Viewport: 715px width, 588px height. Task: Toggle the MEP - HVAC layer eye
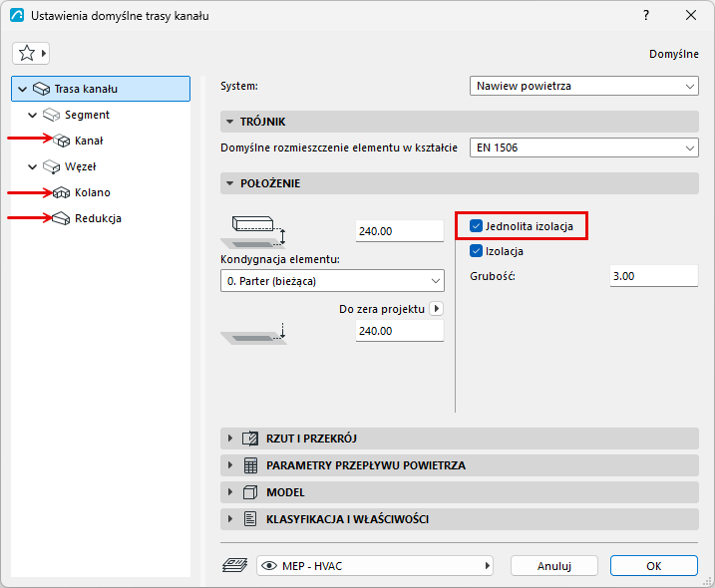click(269, 566)
